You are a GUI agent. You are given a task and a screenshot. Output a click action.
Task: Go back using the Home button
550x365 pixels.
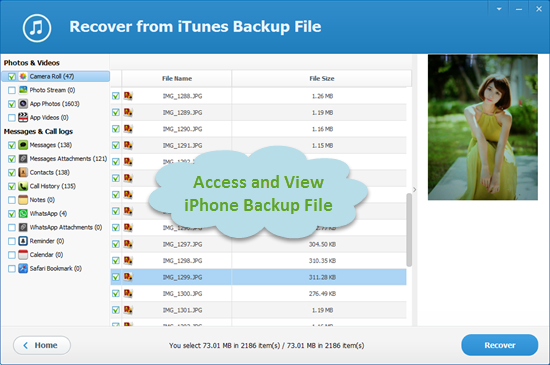(42, 345)
